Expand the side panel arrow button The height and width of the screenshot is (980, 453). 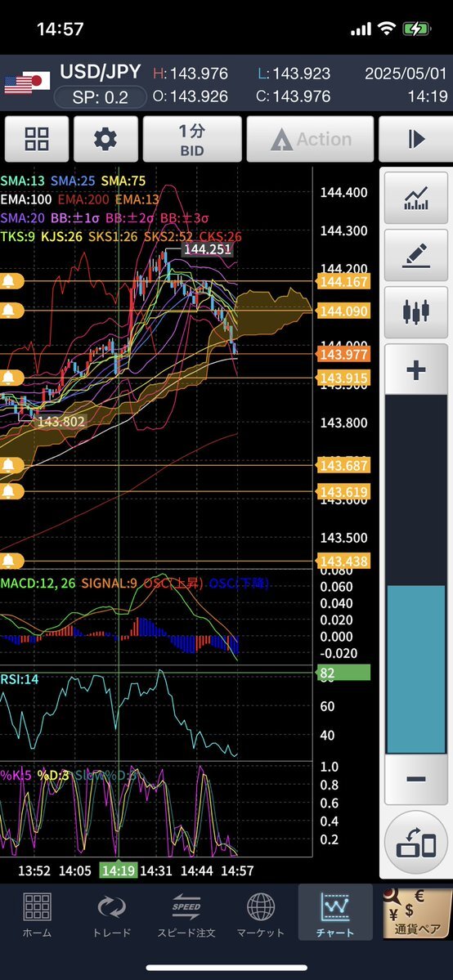coord(415,139)
